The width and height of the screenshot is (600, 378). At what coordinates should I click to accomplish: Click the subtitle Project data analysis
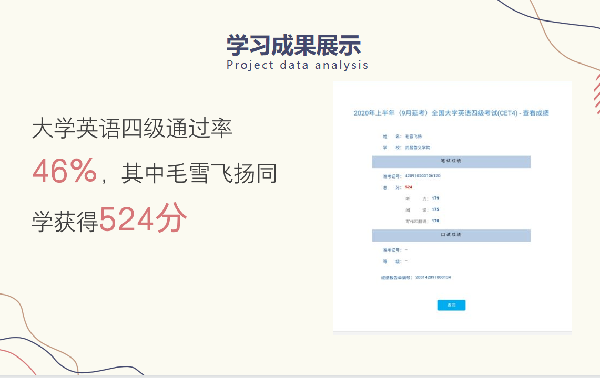[x=297, y=65]
